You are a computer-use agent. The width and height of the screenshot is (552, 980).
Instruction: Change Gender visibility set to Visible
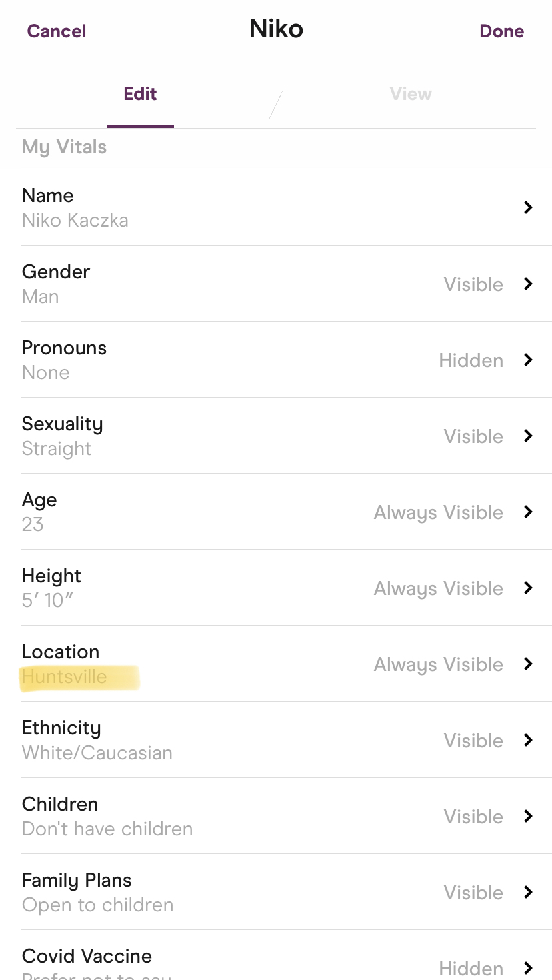coord(473,284)
